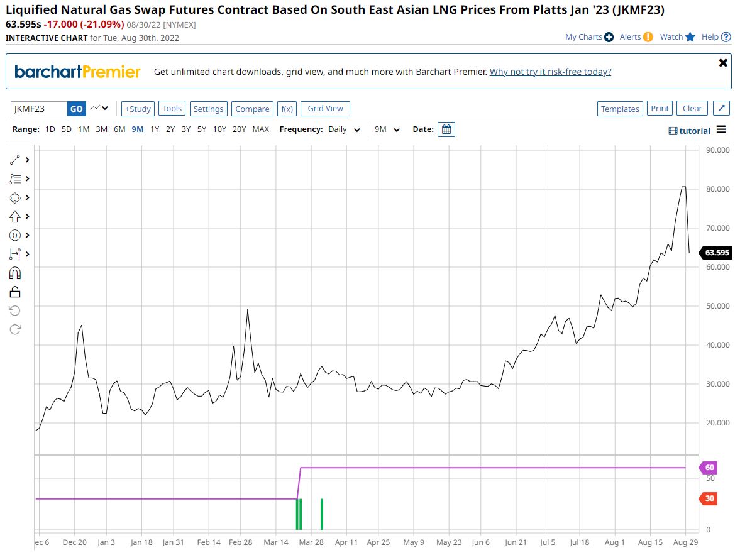Click the redo arrow icon
The height and width of the screenshot is (560, 740).
(x=15, y=329)
